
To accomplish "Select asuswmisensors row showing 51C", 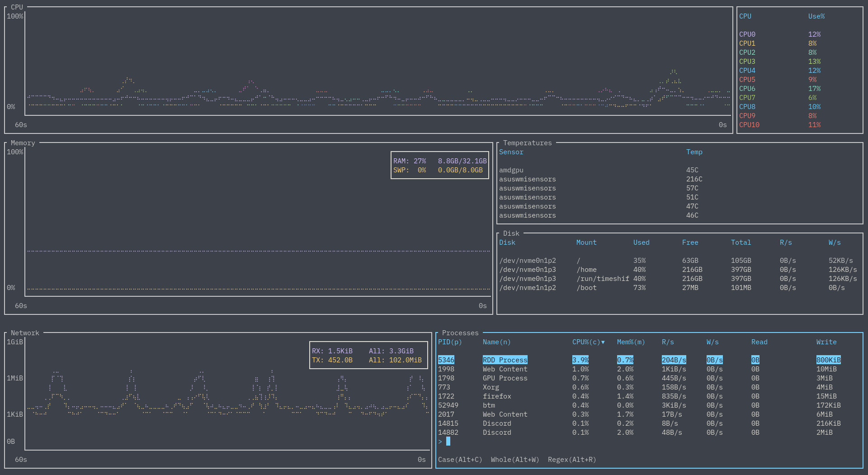I will coord(679,197).
